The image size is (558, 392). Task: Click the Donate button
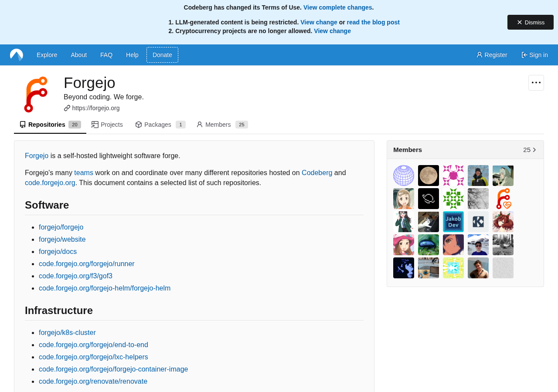pyautogui.click(x=162, y=55)
